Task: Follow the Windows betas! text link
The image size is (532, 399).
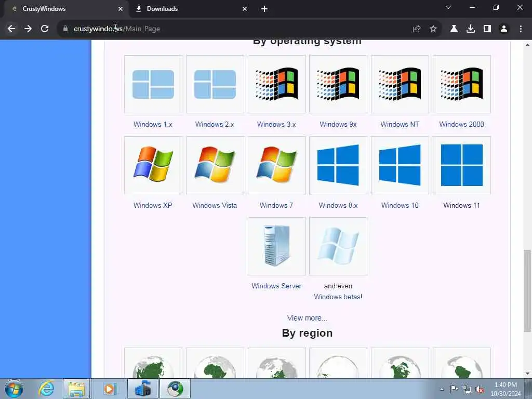Action: tap(338, 297)
